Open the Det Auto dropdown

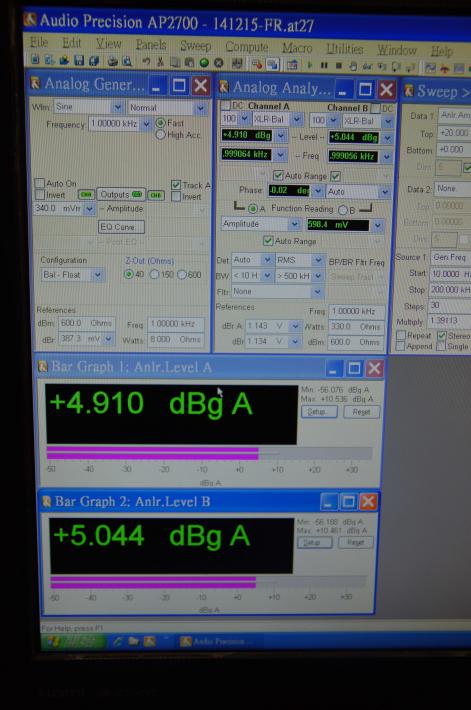(x=267, y=260)
